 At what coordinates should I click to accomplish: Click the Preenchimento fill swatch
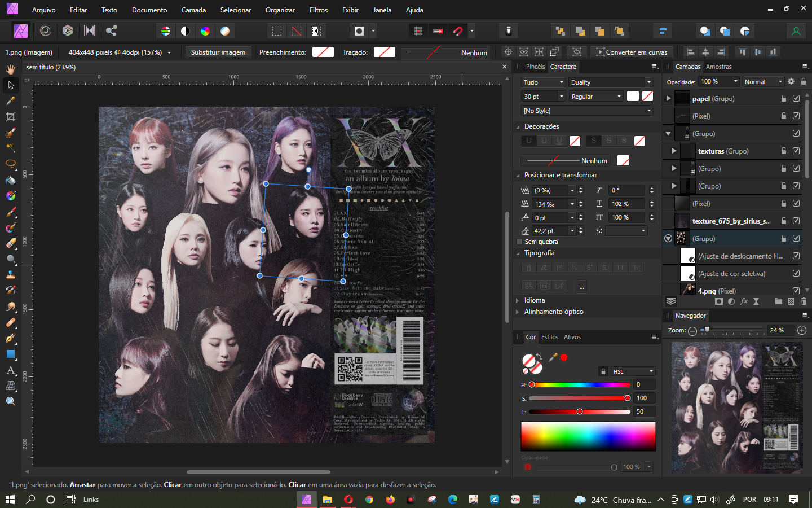coord(323,52)
